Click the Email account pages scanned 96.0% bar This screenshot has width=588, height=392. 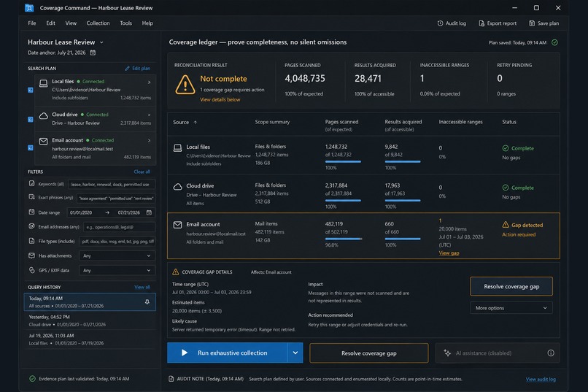pyautogui.click(x=344, y=239)
